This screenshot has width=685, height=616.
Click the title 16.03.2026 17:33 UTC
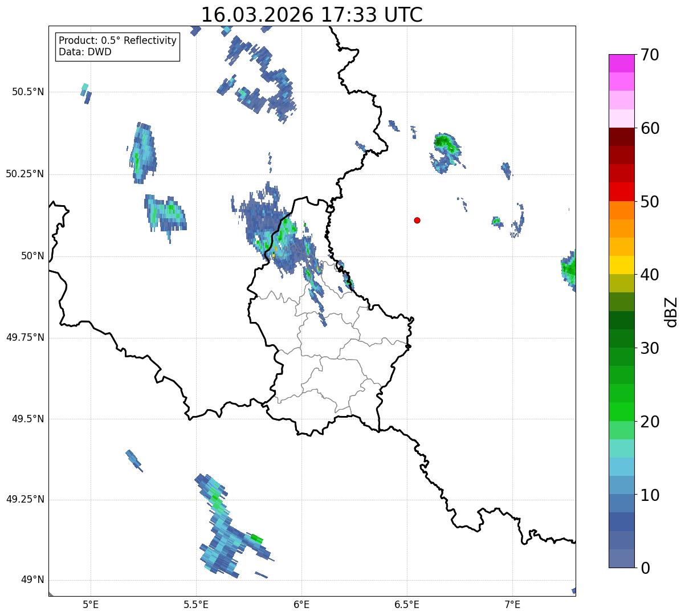(312, 14)
